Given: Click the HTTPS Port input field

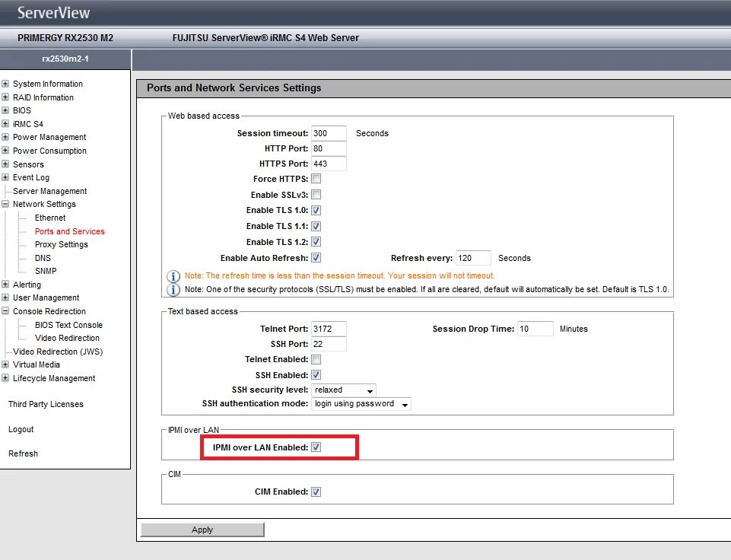Looking at the screenshot, I should 329,164.
